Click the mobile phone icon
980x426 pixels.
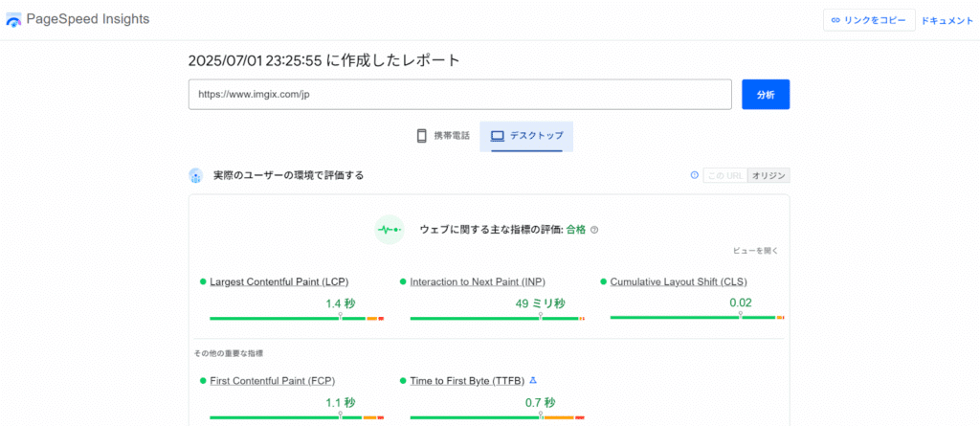[421, 136]
